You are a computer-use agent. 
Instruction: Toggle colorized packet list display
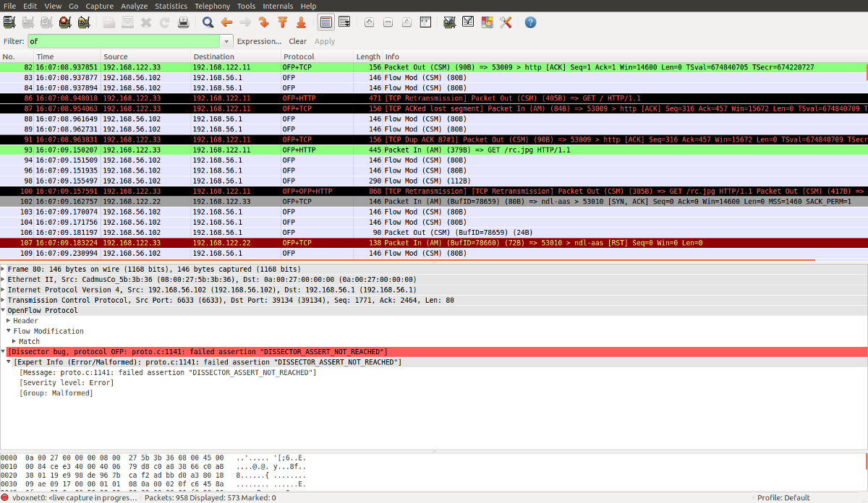325,22
